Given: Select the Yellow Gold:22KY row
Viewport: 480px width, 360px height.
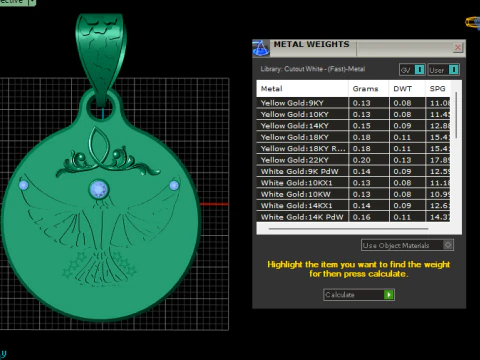Looking at the screenshot, I should [x=353, y=160].
